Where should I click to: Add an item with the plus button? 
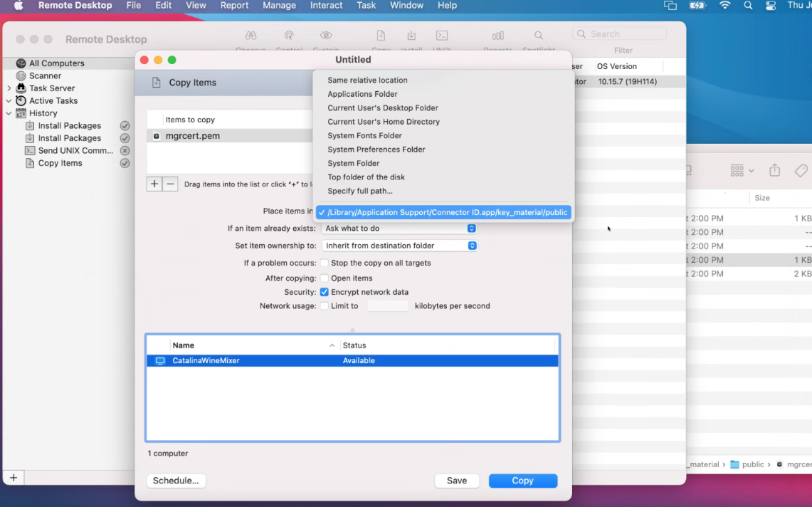tap(154, 184)
